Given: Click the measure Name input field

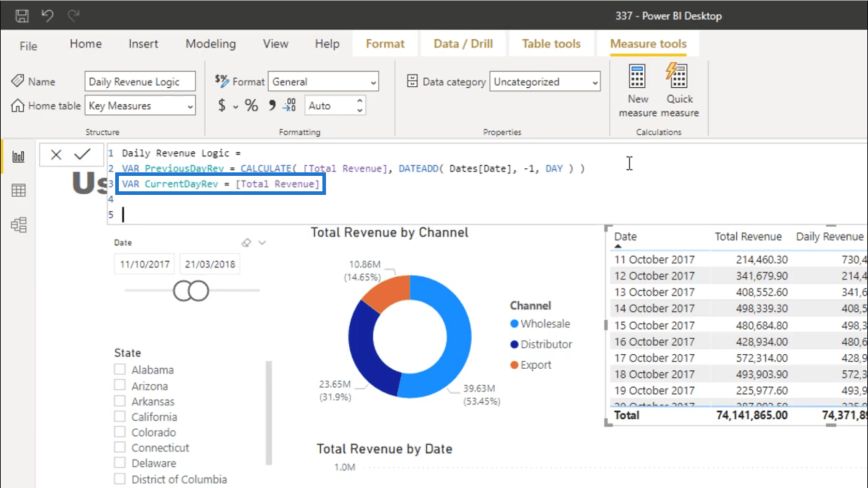Looking at the screenshot, I should coord(140,82).
